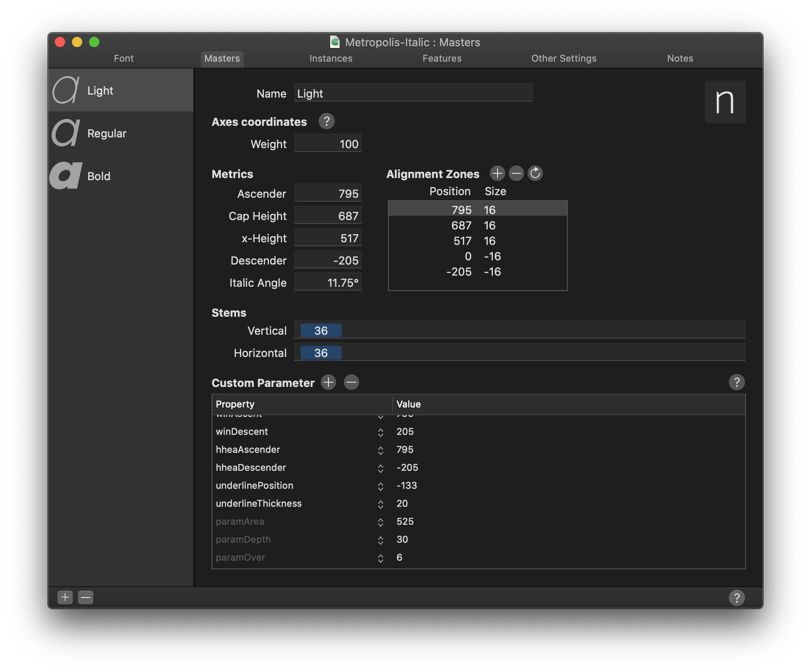Add a new custom parameter
Image resolution: width=811 pixels, height=672 pixels.
(328, 382)
